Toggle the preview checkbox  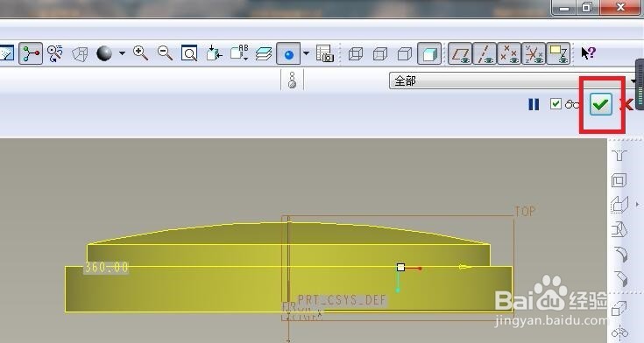(x=556, y=104)
